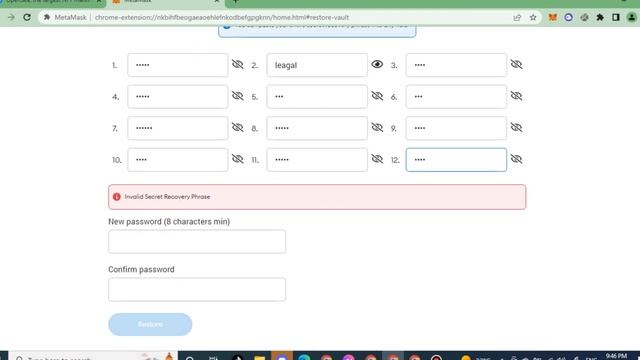Select the word 3 input field

point(456,65)
